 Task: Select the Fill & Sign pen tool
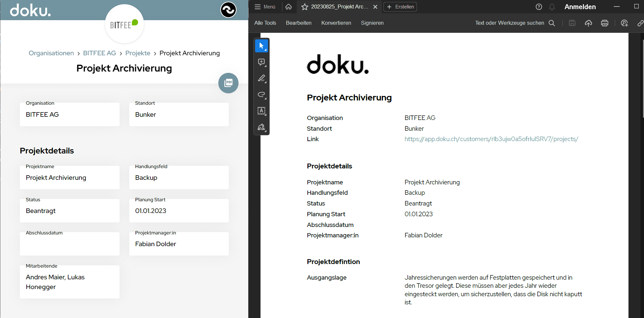point(262,127)
